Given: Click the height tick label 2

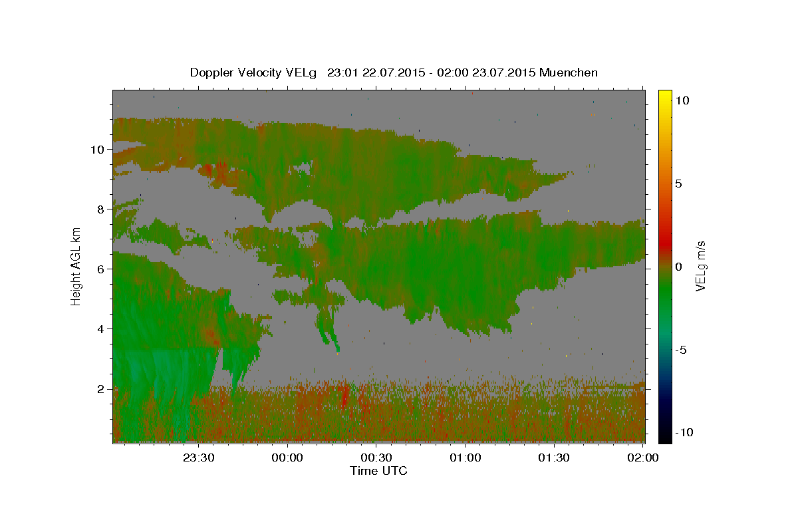Looking at the screenshot, I should click(101, 388).
